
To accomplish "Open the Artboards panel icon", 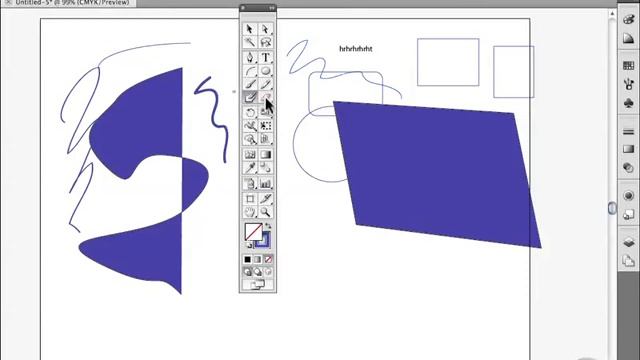I will [x=629, y=260].
